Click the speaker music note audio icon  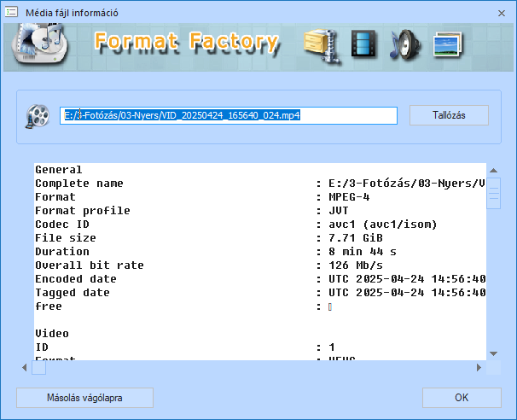coord(405,44)
